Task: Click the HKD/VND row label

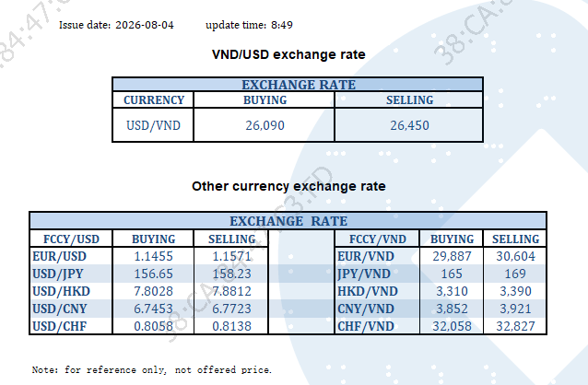Action: point(368,291)
